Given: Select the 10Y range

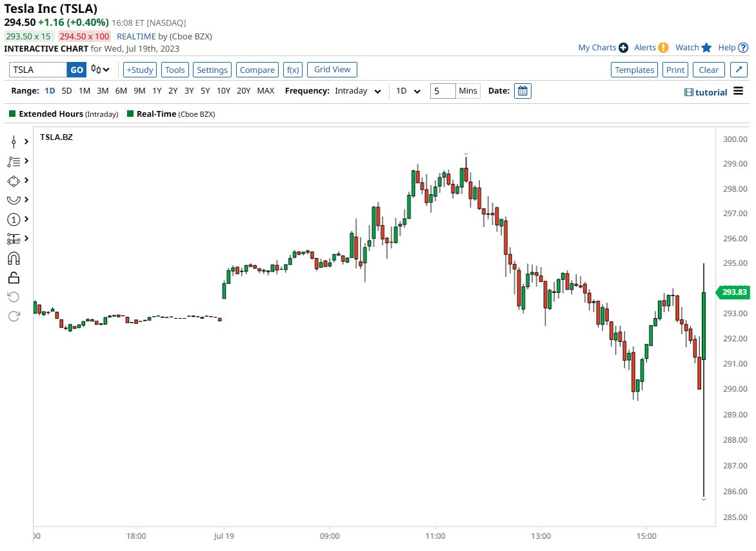Looking at the screenshot, I should coord(223,90).
